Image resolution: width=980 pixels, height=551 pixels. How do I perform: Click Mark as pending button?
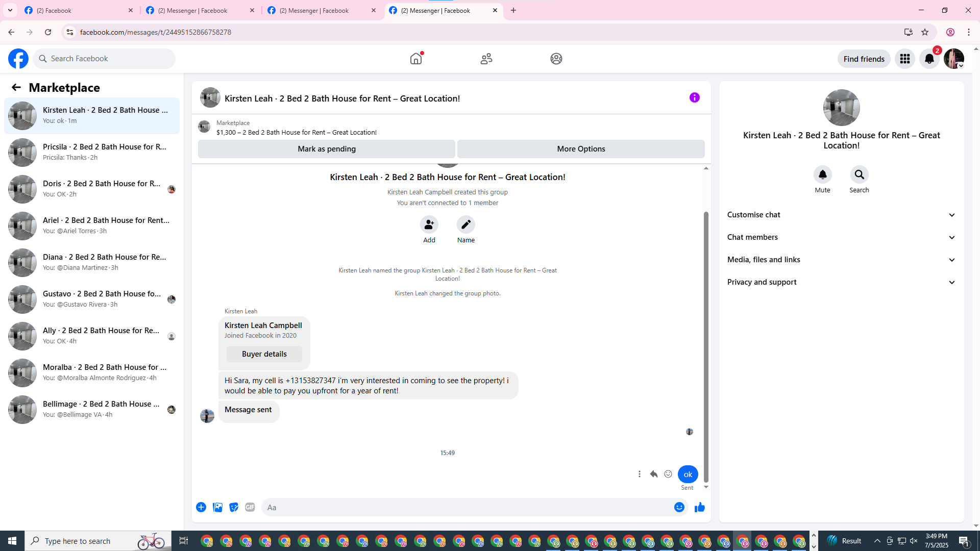pos(327,149)
